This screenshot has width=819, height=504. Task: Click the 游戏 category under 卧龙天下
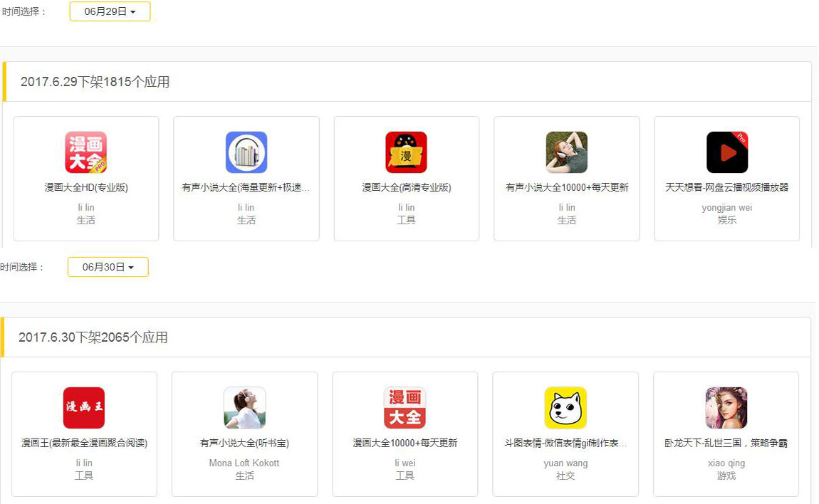coord(726,476)
